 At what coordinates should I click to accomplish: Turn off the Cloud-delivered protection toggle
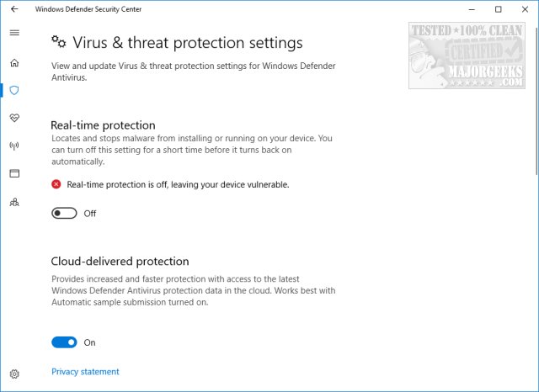point(64,342)
